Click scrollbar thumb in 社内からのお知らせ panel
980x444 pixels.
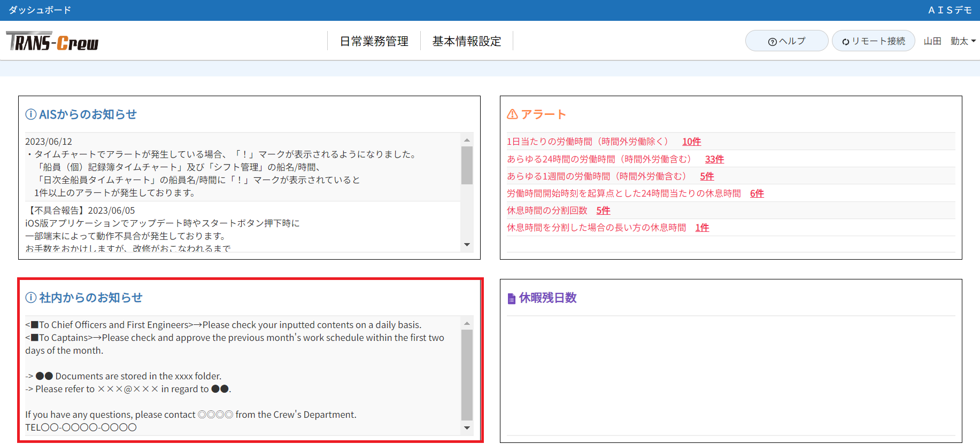(x=467, y=375)
